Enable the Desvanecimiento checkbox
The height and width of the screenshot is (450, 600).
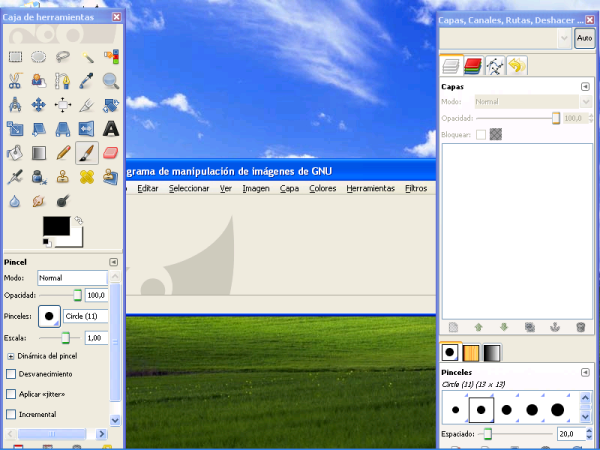pyautogui.click(x=11, y=373)
